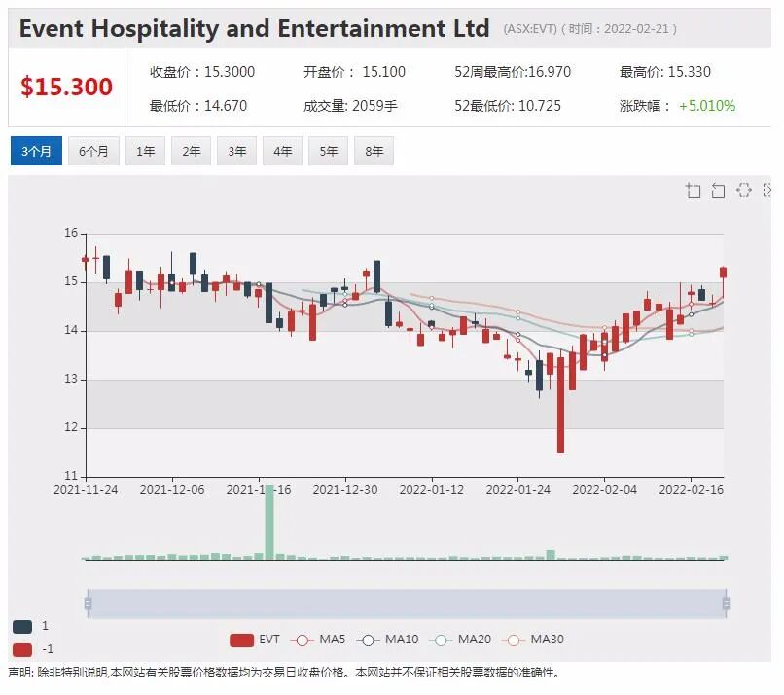Click the 52周最高价:16.970 text

coord(513,72)
